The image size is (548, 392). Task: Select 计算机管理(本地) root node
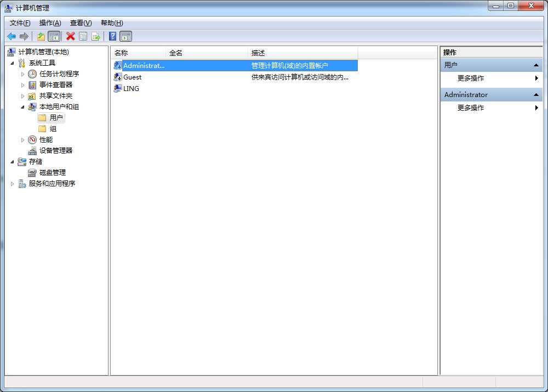(44, 52)
